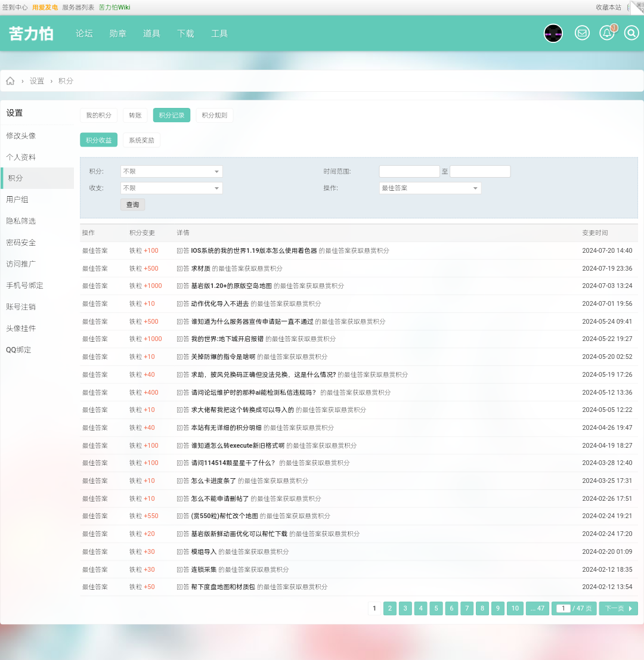Open the private messages envelope icon
Image resolution: width=644 pixels, height=660 pixels.
(582, 33)
